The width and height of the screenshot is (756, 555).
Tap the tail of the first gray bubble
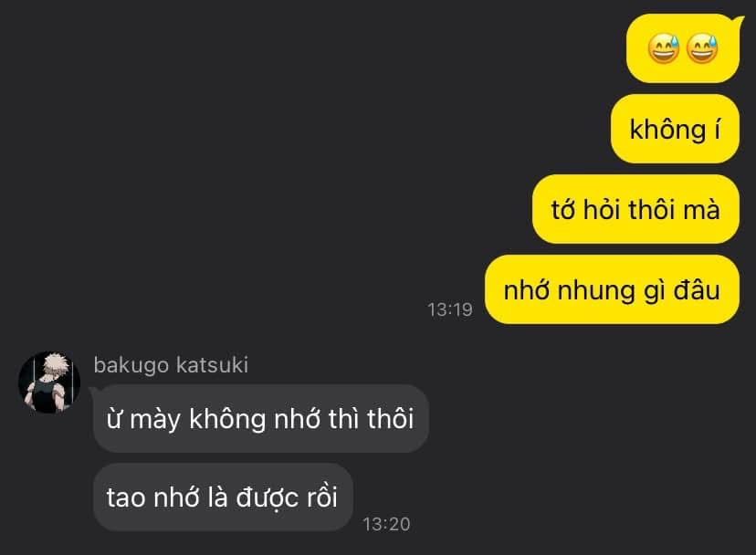pos(97,392)
